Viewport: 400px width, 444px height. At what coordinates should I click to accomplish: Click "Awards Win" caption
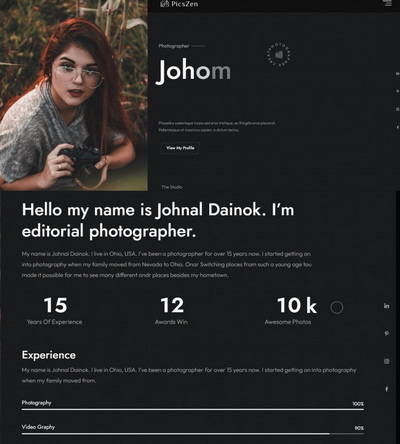(x=171, y=322)
